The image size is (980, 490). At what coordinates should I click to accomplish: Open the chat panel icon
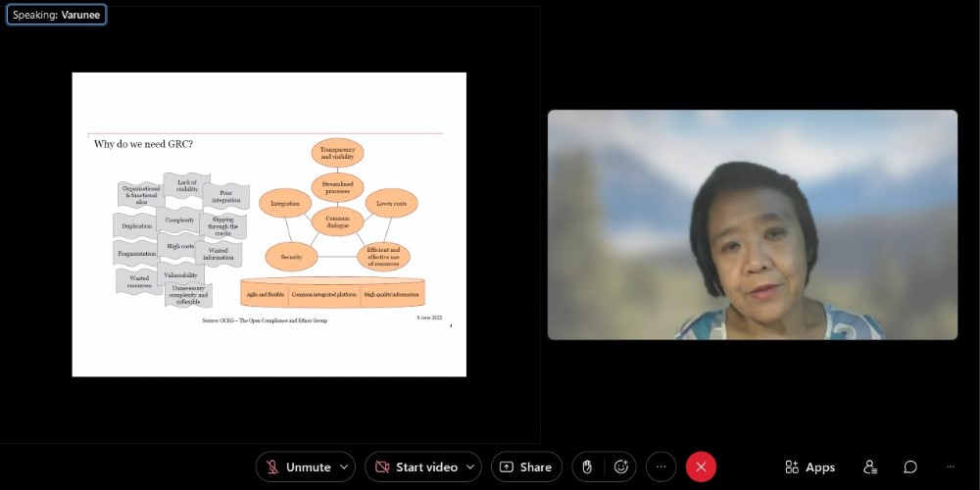[x=910, y=467]
